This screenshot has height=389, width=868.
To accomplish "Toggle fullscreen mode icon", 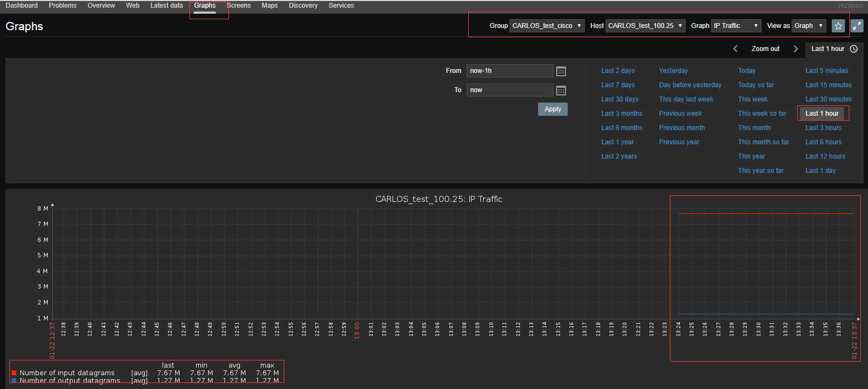I will [x=857, y=26].
